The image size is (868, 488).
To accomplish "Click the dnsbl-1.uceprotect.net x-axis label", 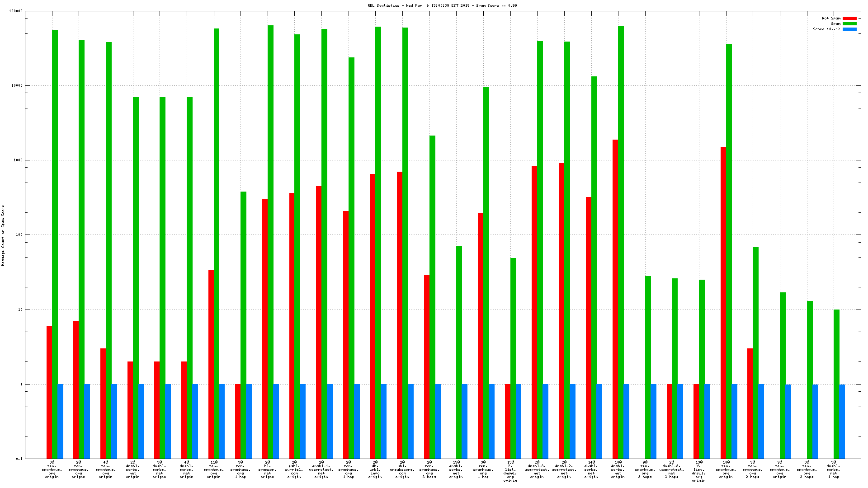I will tap(321, 469).
